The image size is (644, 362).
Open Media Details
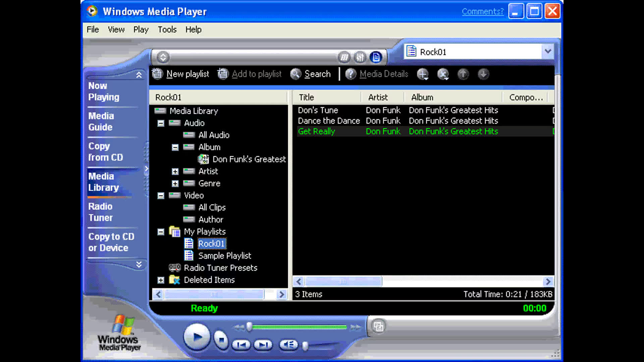[x=377, y=74]
